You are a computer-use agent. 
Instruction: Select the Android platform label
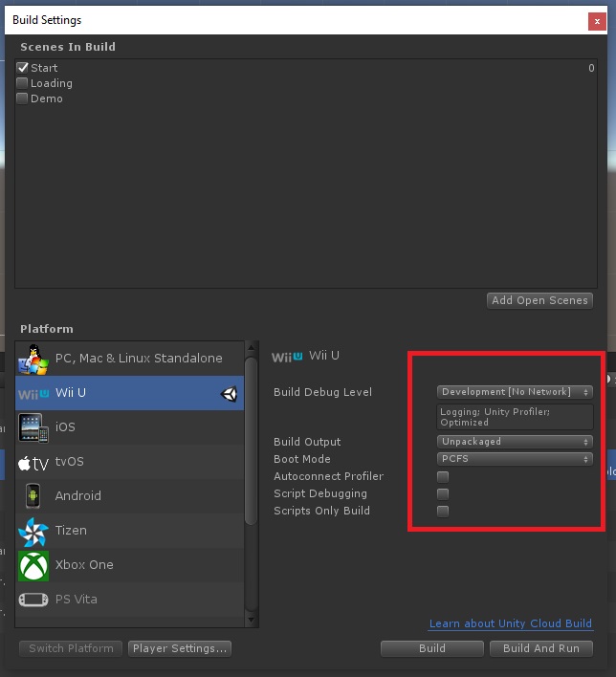coord(78,496)
